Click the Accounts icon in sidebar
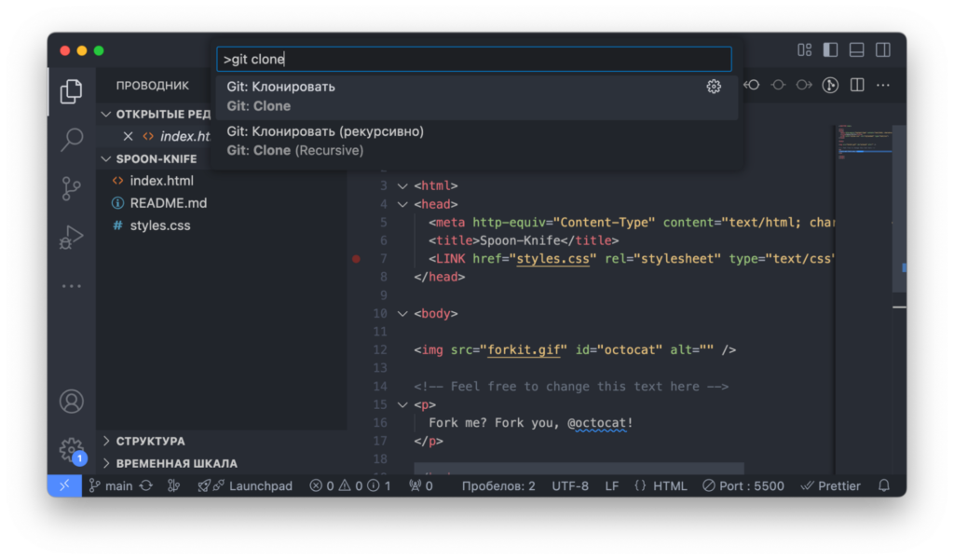This screenshot has height=560, width=954. [71, 401]
